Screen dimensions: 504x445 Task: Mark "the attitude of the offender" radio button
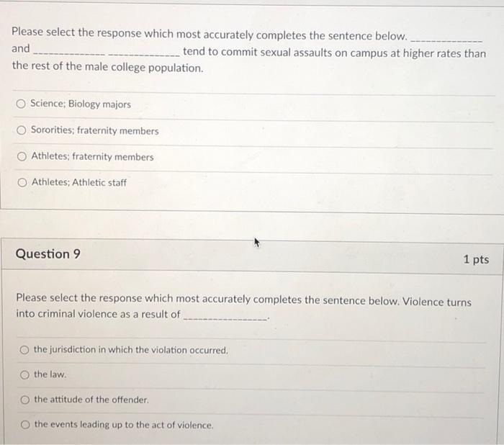(x=24, y=400)
